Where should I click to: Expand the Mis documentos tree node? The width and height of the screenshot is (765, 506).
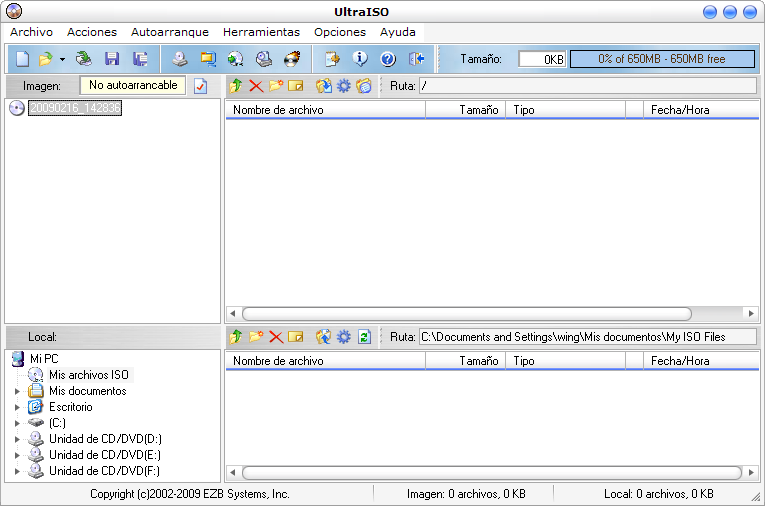click(x=17, y=392)
